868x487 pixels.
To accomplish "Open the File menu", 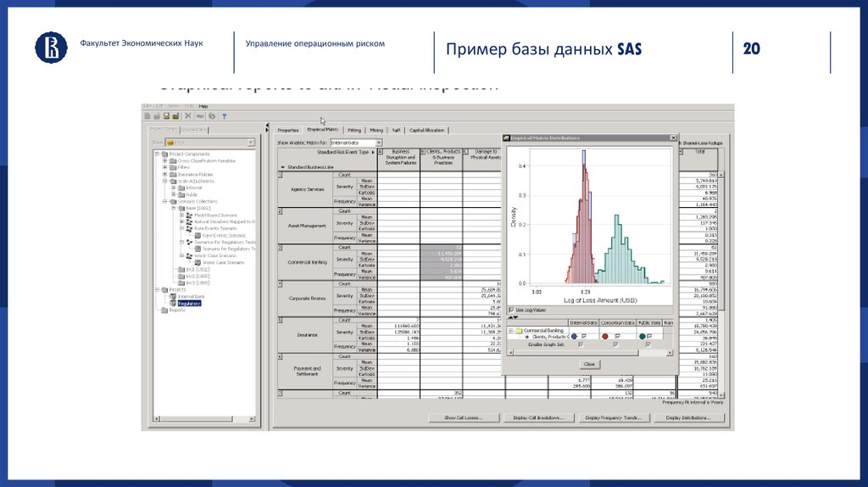I will tap(147, 106).
